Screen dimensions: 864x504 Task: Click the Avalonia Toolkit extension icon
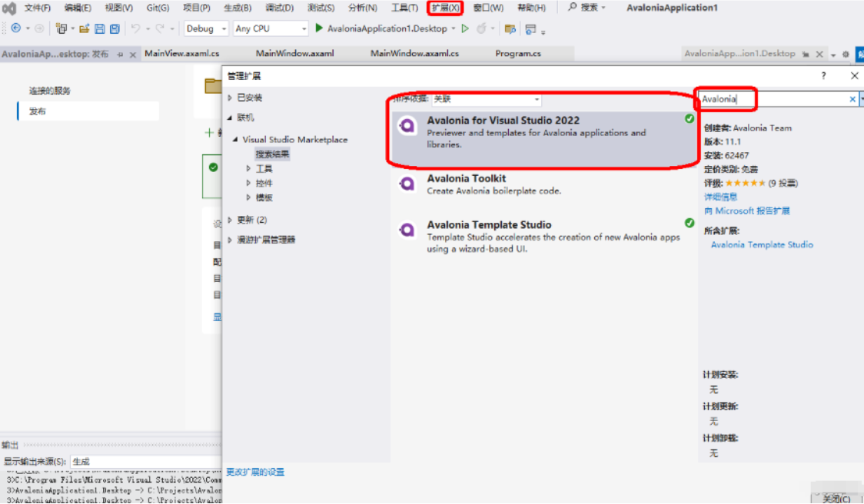tap(407, 184)
